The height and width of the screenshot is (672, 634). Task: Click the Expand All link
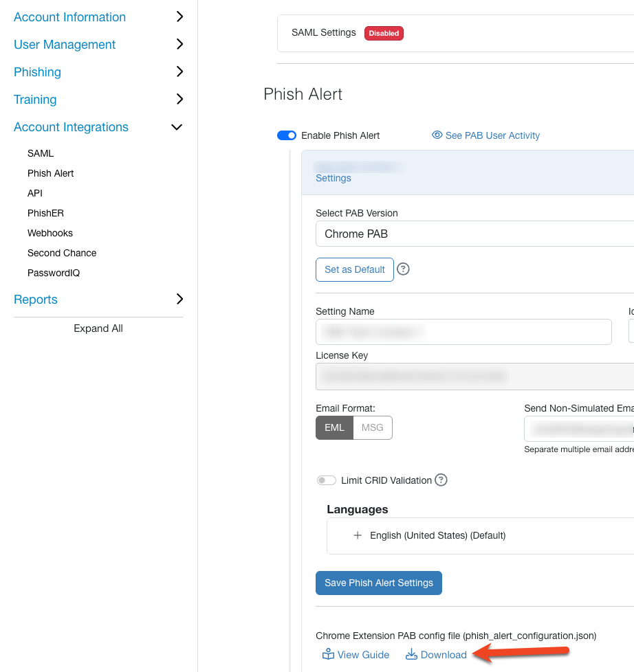click(98, 328)
